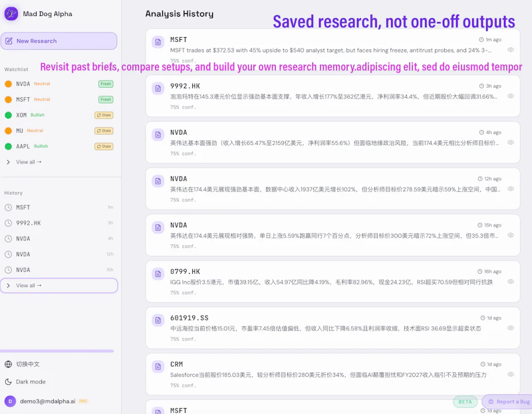Click document icon on 0799.HK card
The height and width of the screenshot is (414, 532).
pos(158,274)
